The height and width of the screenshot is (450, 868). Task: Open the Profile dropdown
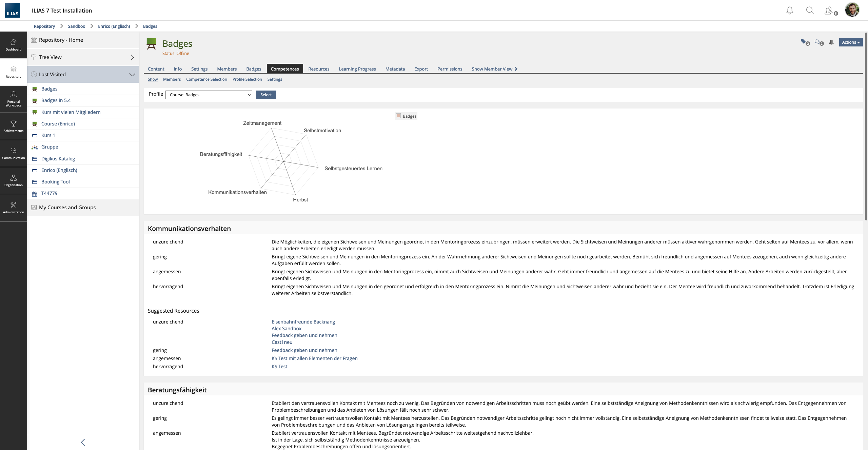(209, 95)
